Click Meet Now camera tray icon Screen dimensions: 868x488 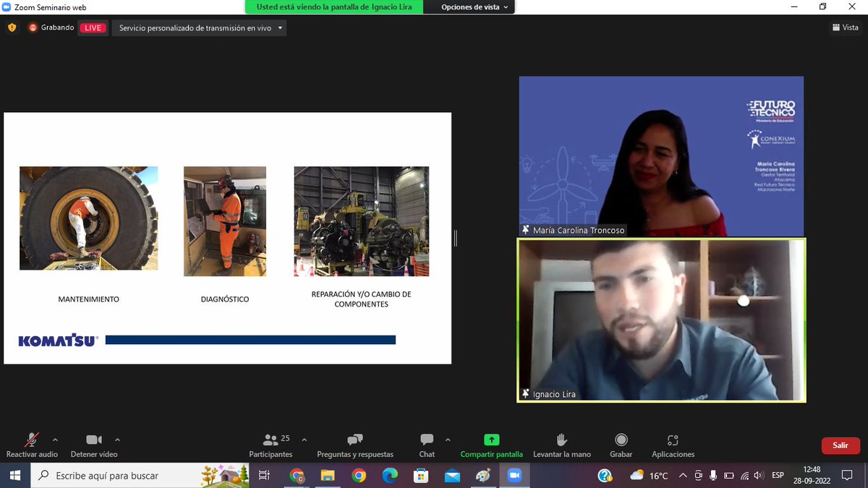point(699,475)
